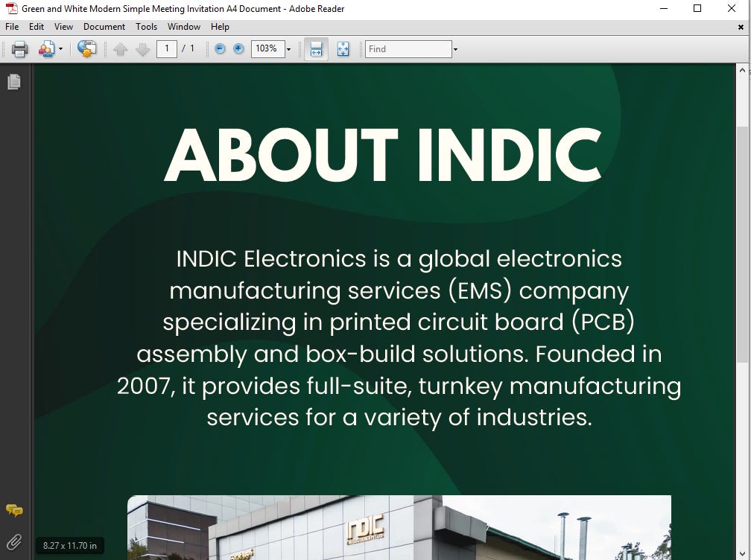This screenshot has height=560, width=751.
Task: Open the Find options dropdown arrow
Action: click(x=455, y=49)
